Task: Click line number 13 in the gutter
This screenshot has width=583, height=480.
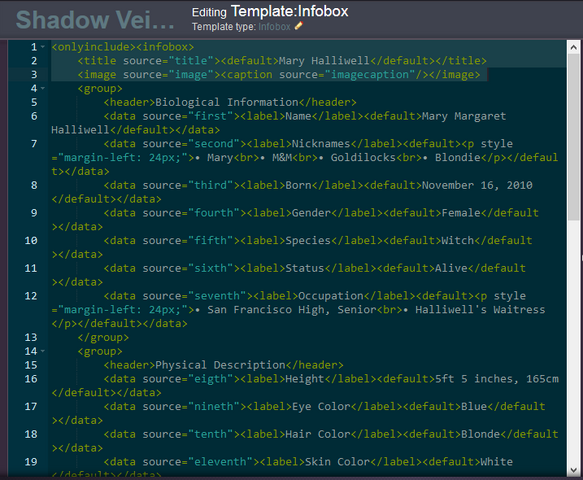Action: [31, 337]
